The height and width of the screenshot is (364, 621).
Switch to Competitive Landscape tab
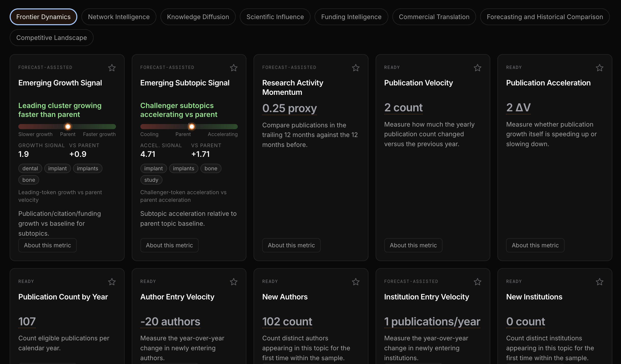click(52, 38)
